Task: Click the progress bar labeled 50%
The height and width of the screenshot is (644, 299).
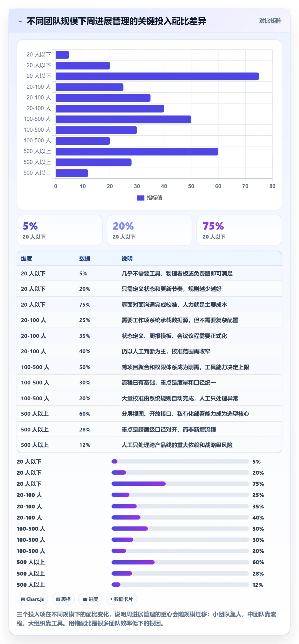Action: coord(180,529)
